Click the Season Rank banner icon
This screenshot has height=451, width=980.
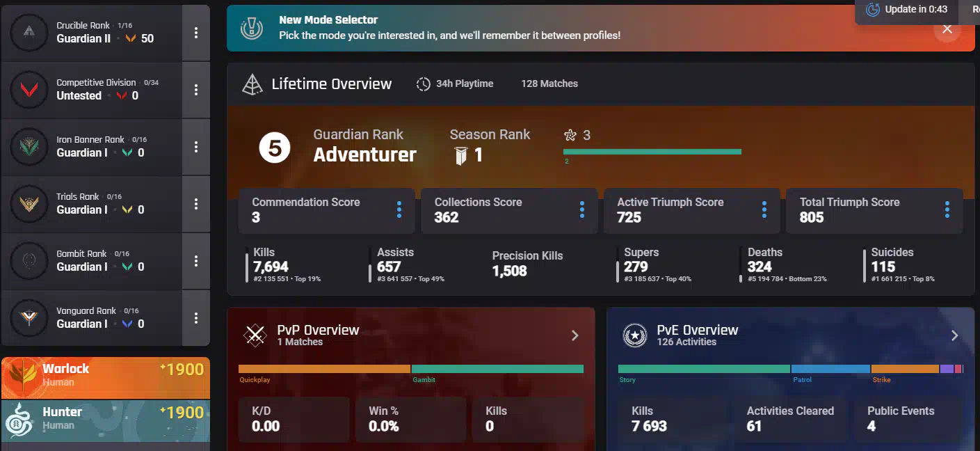[460, 156]
